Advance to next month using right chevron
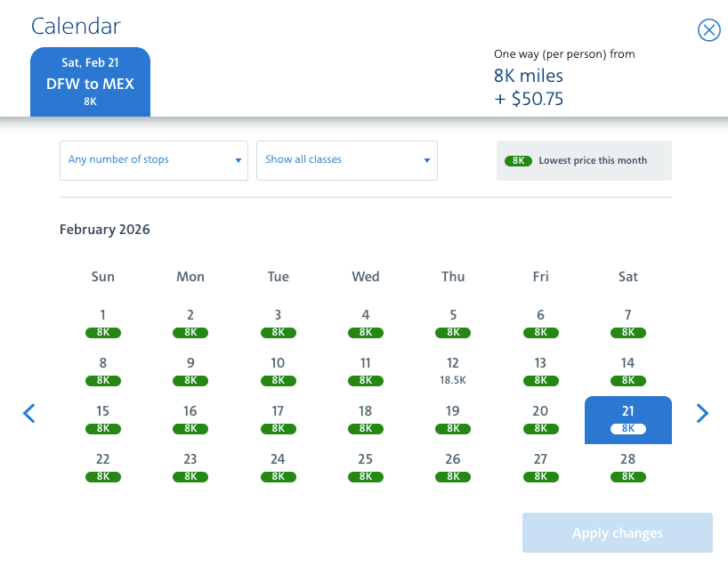 click(702, 413)
